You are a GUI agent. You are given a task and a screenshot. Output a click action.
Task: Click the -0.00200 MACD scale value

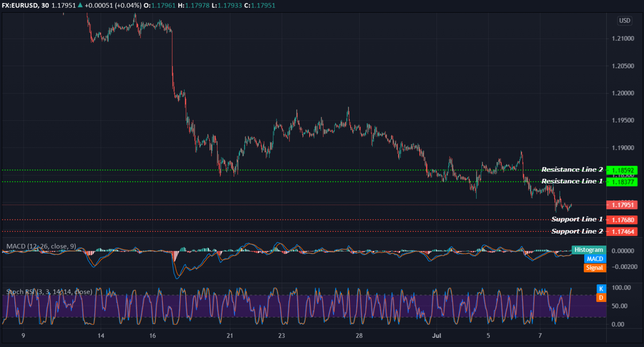coord(625,267)
